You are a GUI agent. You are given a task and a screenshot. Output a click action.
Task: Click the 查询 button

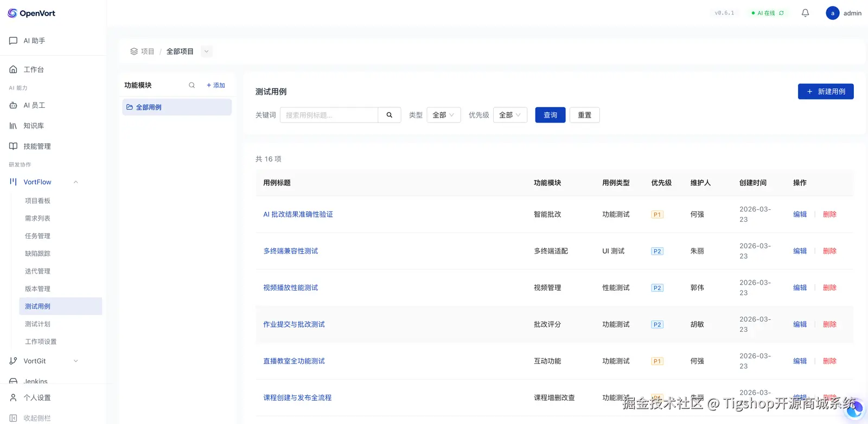pos(550,115)
